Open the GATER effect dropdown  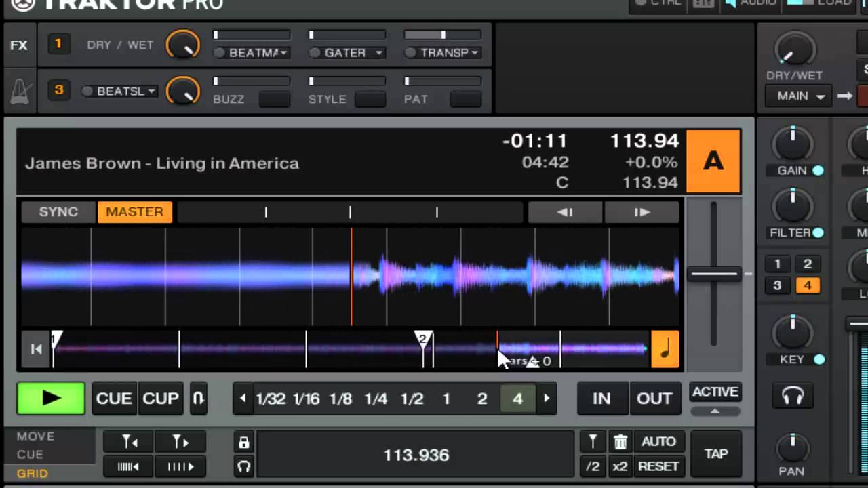coord(378,53)
